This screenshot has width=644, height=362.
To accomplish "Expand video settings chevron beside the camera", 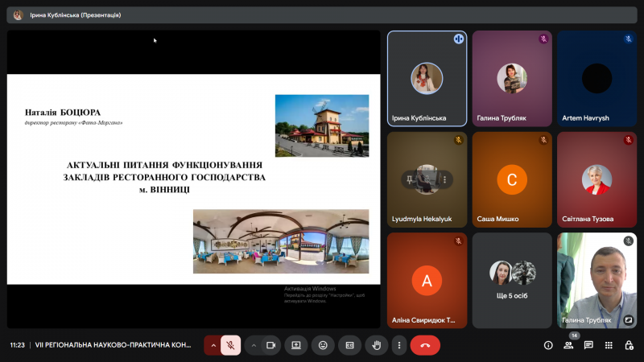I will [254, 345].
